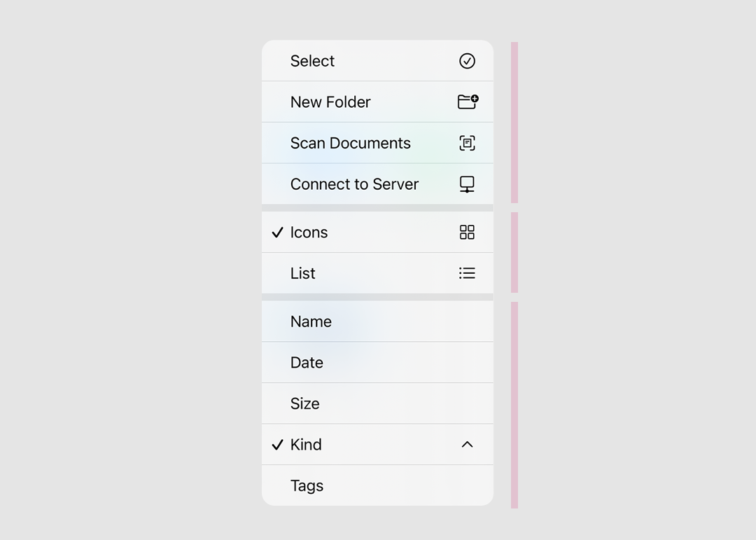Click the checkmark-circle icon beside Select
The height and width of the screenshot is (540, 756).
click(x=467, y=61)
